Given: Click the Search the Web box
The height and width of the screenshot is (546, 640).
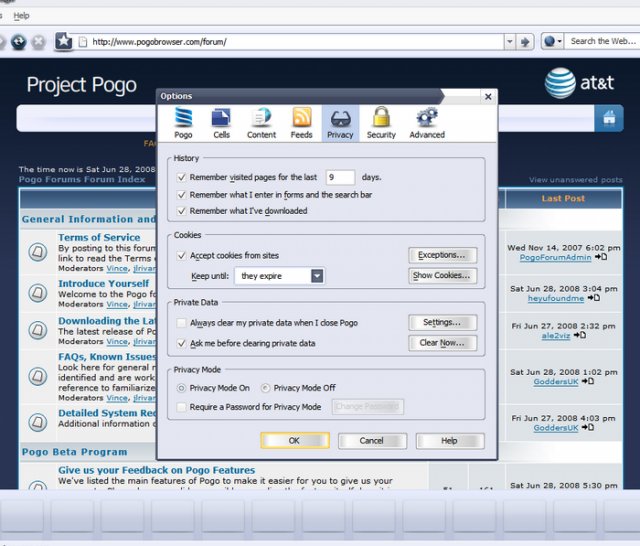Looking at the screenshot, I should coord(602,41).
